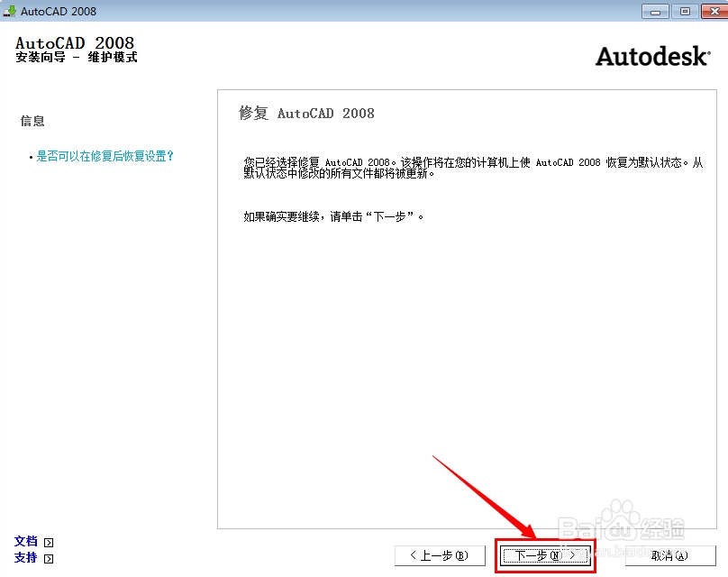The width and height of the screenshot is (728, 577).
Task: Click the 如果确实要继续 instruction text
Action: coord(333,216)
